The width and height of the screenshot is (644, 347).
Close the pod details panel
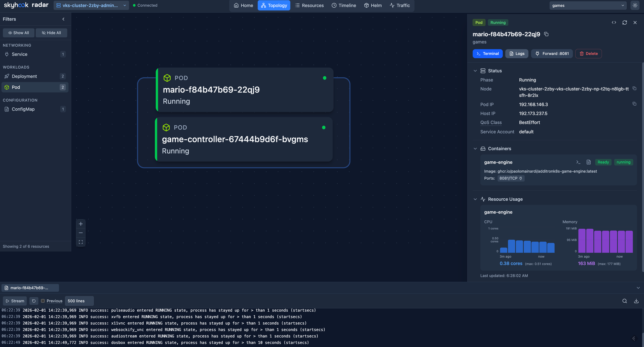click(x=635, y=23)
